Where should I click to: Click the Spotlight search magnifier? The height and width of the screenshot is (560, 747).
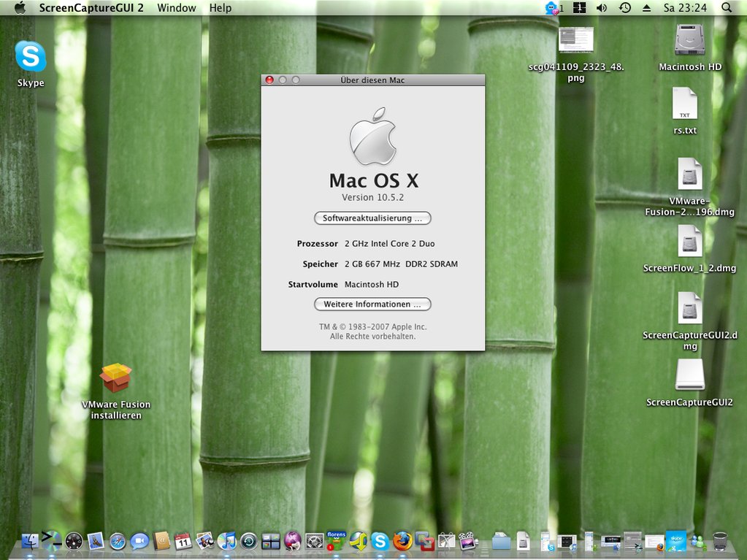pyautogui.click(x=727, y=8)
